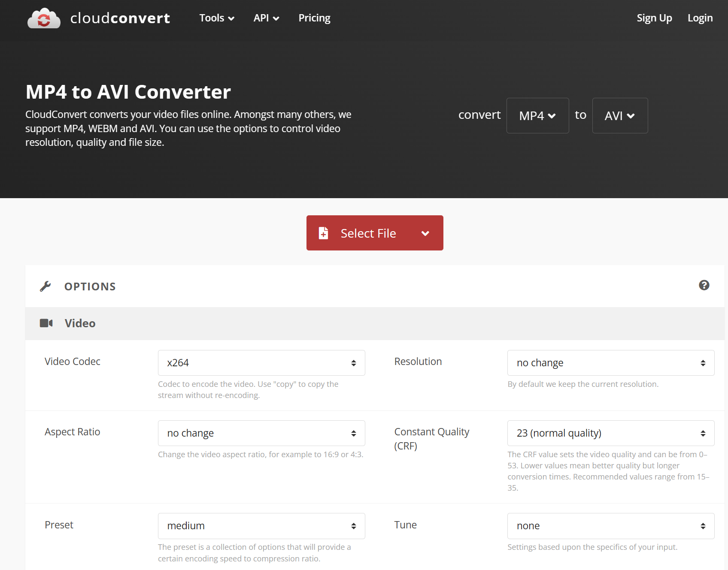Click the Resolution label

click(418, 362)
